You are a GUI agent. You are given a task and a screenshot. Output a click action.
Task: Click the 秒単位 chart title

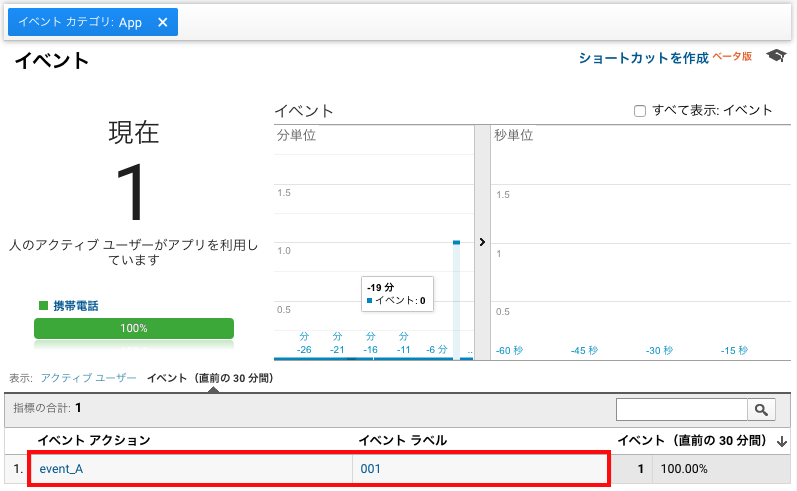[x=513, y=135]
